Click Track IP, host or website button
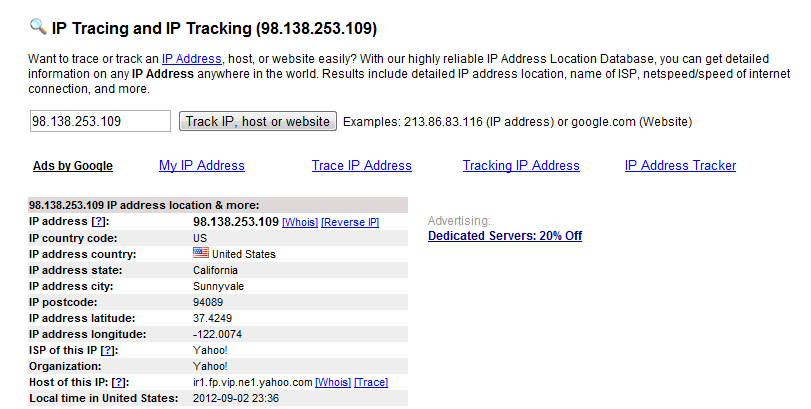This screenshot has height=409, width=811. click(258, 121)
